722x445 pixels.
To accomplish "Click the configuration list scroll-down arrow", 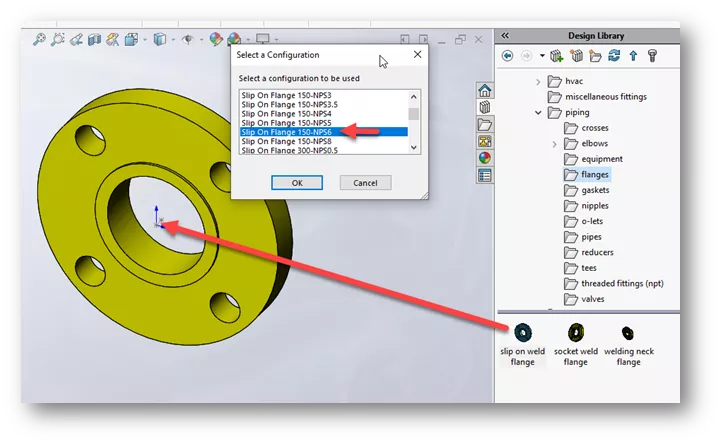I will click(413, 147).
